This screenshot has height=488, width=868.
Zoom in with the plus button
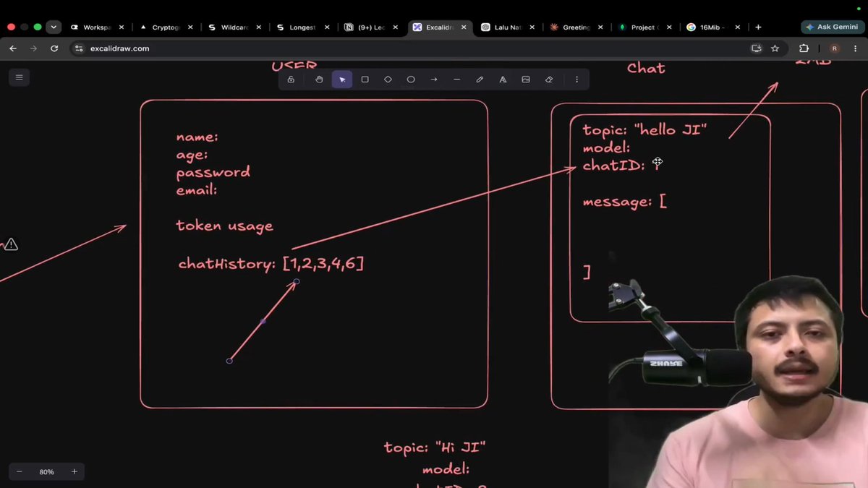[74, 471]
